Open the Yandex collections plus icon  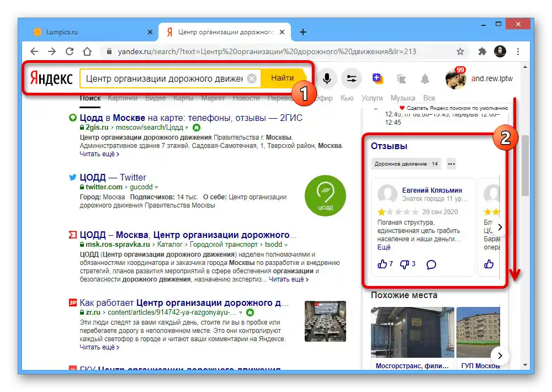[x=377, y=78]
